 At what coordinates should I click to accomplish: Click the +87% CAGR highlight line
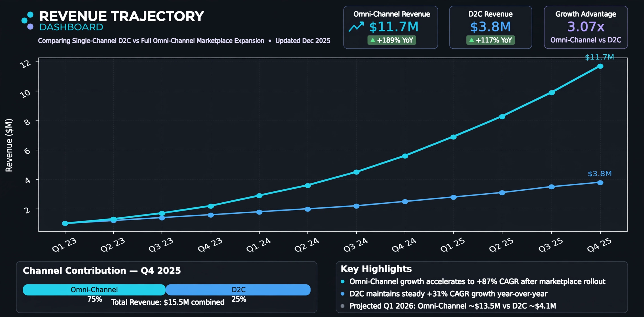[x=477, y=282]
